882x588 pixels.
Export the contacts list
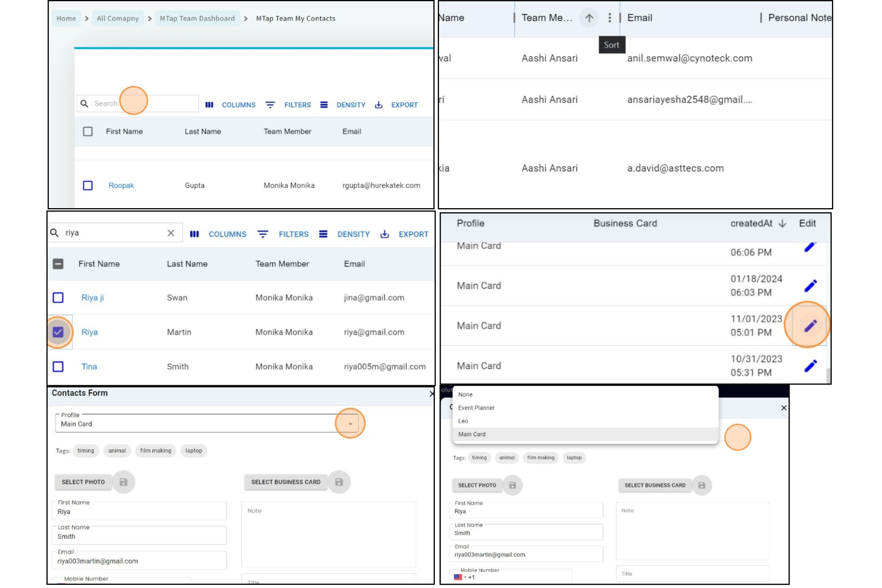(404, 105)
